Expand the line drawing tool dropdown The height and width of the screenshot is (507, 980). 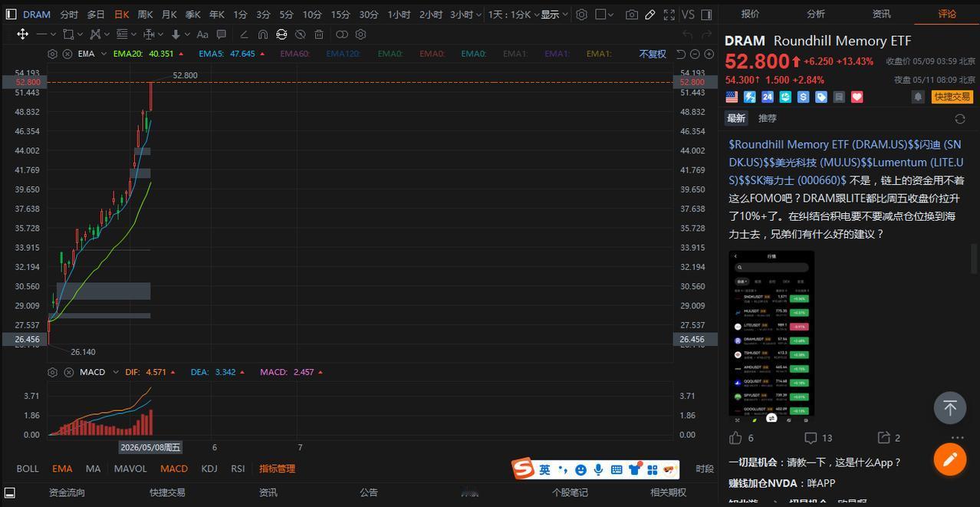pyautogui.click(x=53, y=34)
